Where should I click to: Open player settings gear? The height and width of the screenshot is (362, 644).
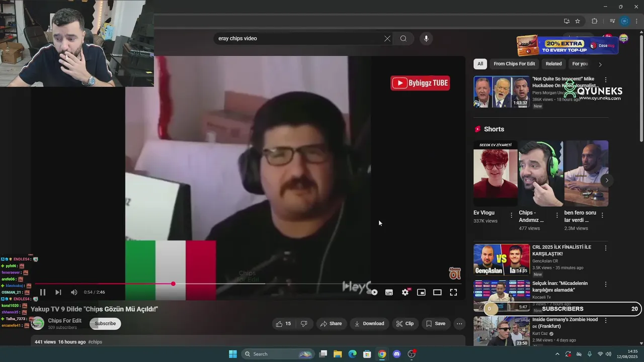tap(405, 292)
